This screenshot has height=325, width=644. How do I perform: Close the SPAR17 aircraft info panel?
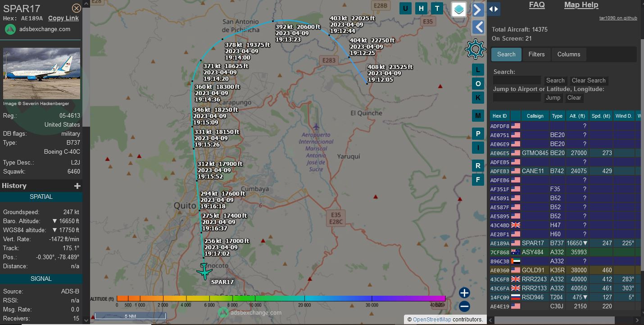pos(77,8)
